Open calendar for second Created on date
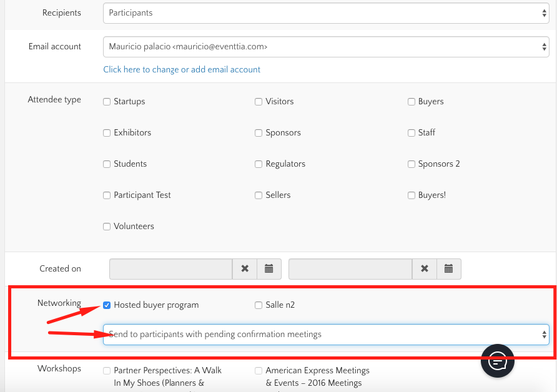This screenshot has width=557, height=392. click(448, 268)
